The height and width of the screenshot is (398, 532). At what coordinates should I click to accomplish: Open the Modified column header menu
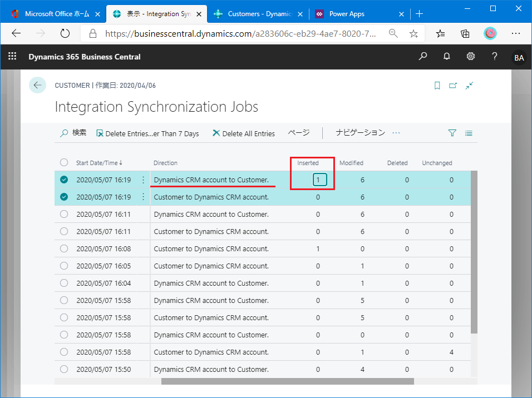[x=351, y=163]
